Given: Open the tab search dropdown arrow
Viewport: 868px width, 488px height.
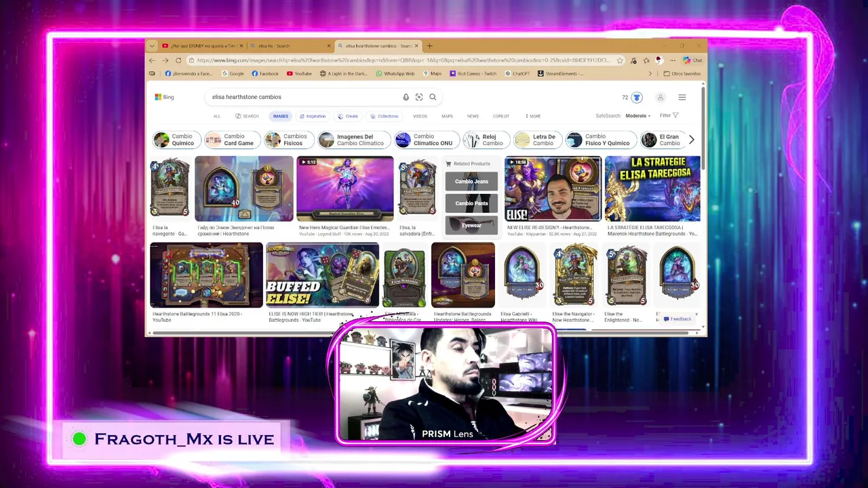Looking at the screenshot, I should coord(152,46).
